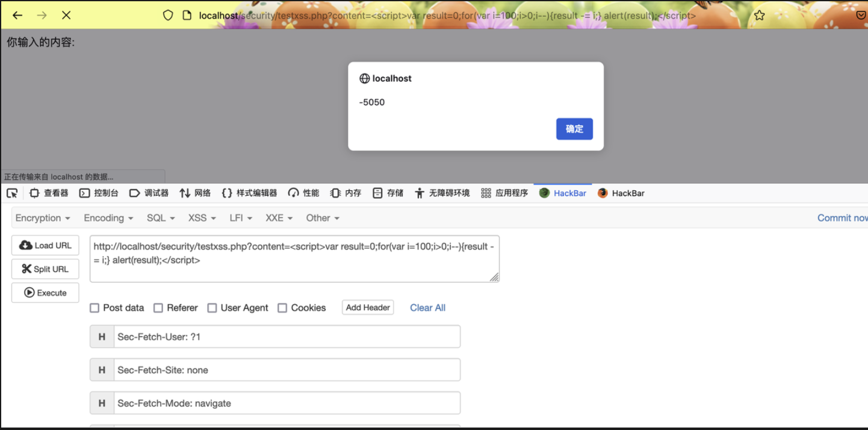
Task: Expand the LFI dropdown menu
Action: point(241,218)
